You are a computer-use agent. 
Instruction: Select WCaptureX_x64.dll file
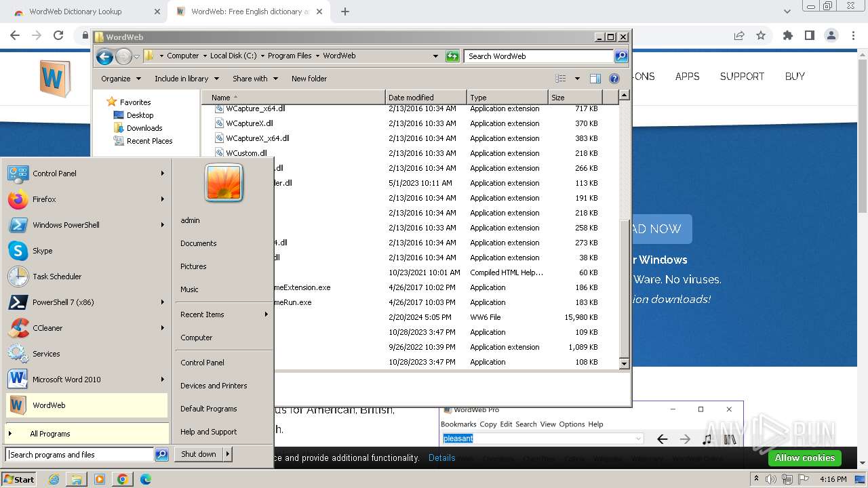point(258,138)
